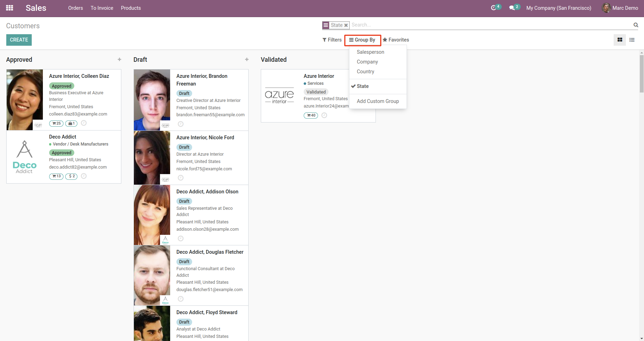Click the Draft column header
This screenshot has height=341, width=644.
(x=140, y=60)
